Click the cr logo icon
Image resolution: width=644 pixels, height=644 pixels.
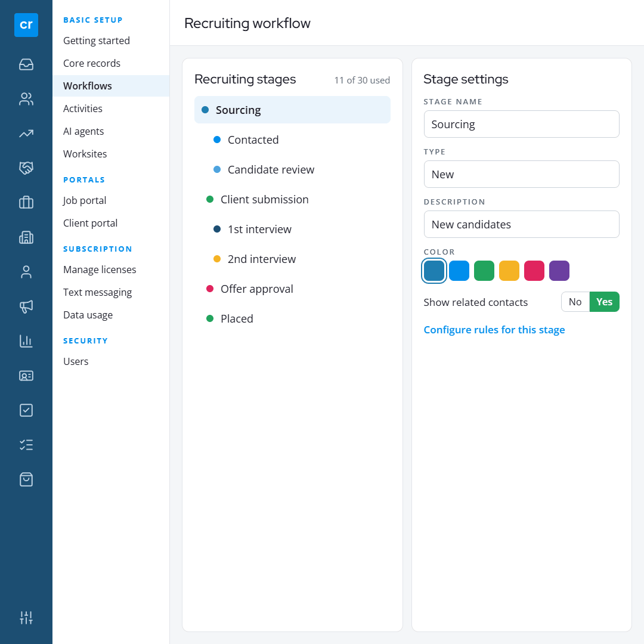(x=26, y=25)
